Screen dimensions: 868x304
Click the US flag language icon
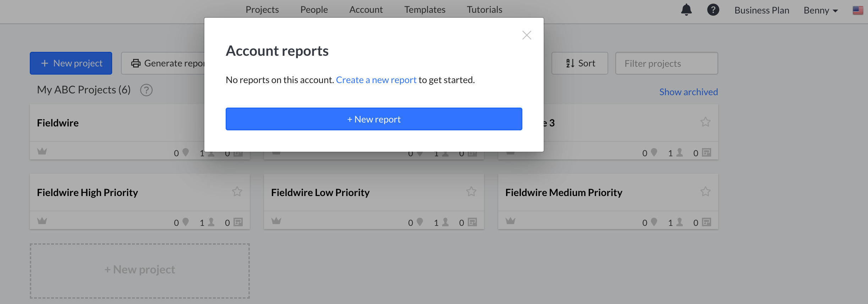click(x=858, y=10)
